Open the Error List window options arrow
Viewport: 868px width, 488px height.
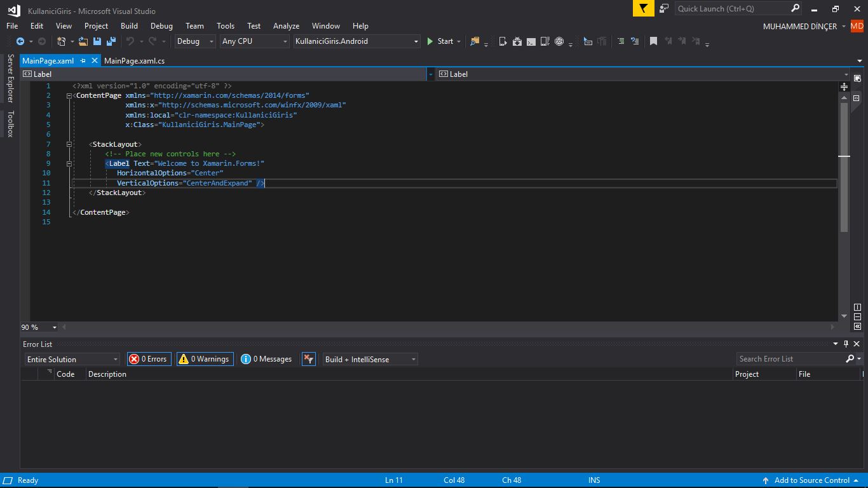(x=836, y=344)
